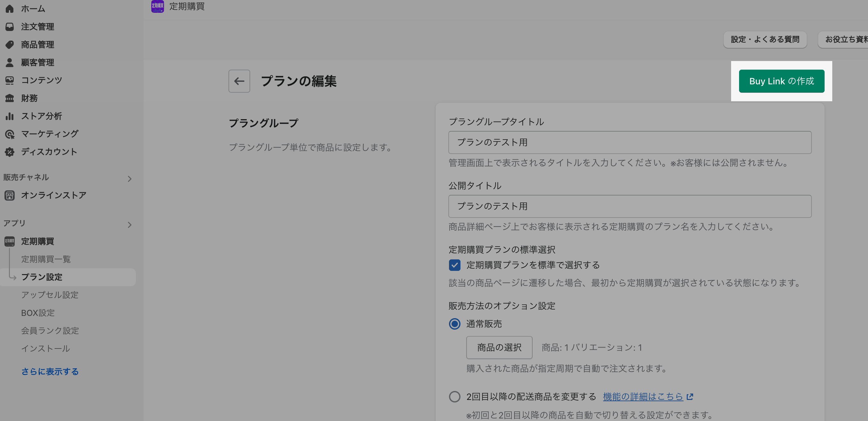Open orders via the inbox icon

[10, 27]
